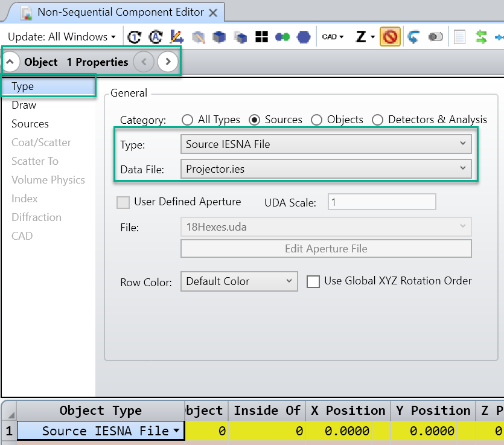Click the blue hexagon object icon
Screen dimensions: 504x445
(304, 37)
